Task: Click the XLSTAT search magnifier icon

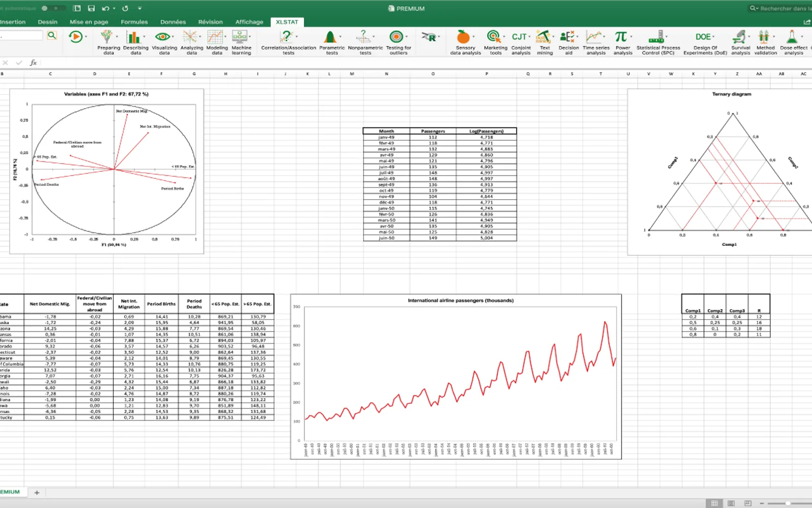Action: point(52,35)
